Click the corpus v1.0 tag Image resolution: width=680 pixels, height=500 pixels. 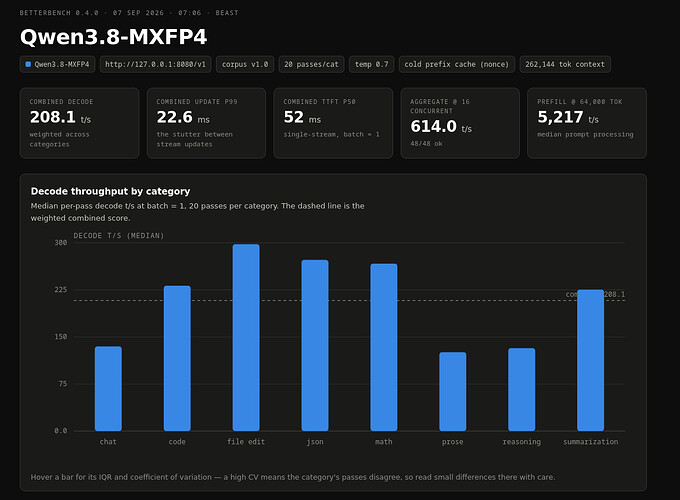[x=245, y=64]
